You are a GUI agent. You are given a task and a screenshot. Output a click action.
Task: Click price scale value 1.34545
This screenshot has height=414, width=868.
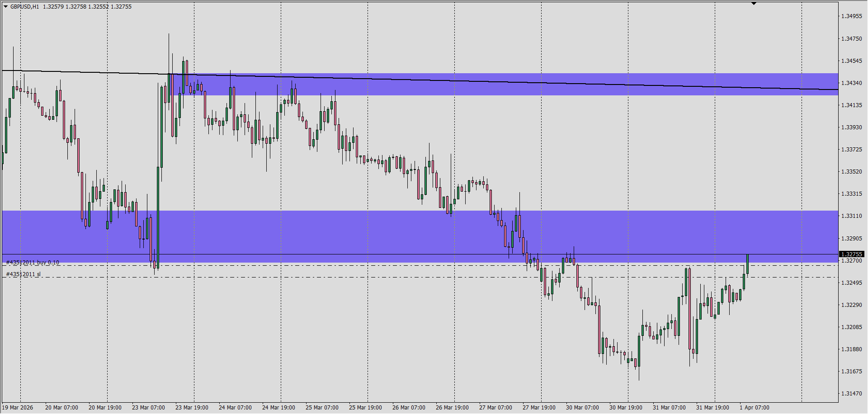pos(851,61)
